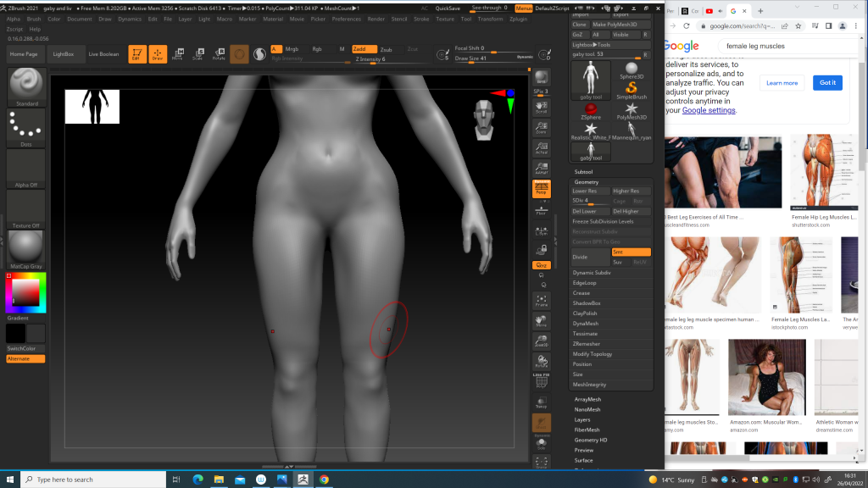The image size is (868, 488).
Task: Open the Dots stroke type picker
Action: (26, 128)
